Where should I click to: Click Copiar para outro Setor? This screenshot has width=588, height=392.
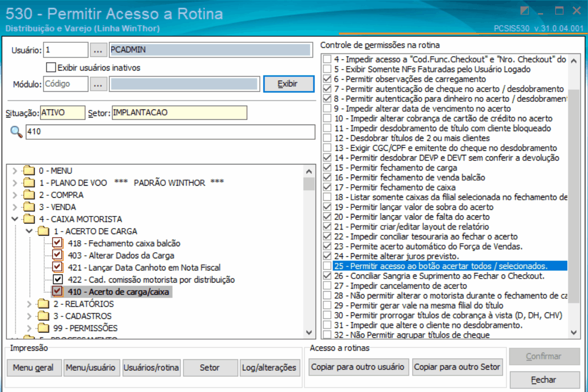(457, 367)
